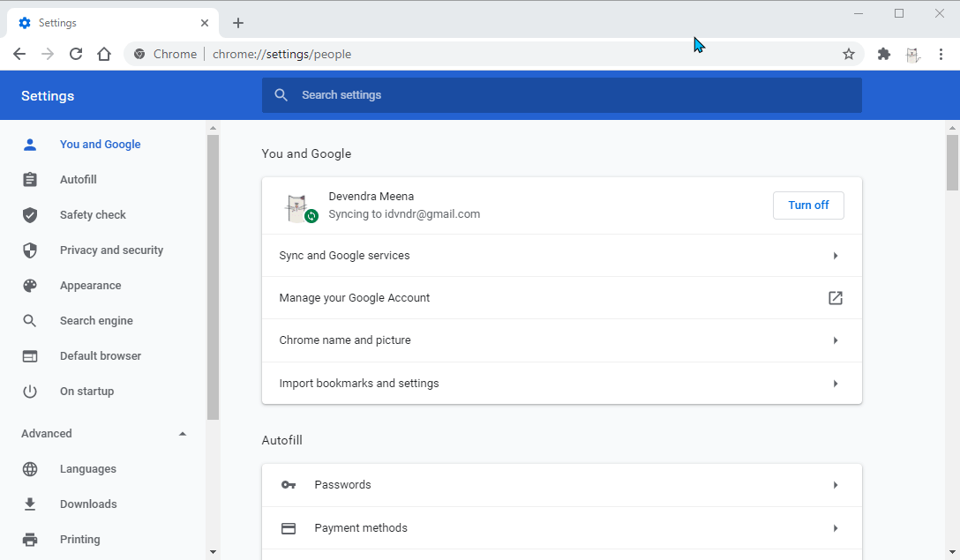Open Import bookmarks and settings row
The width and height of the screenshot is (960, 560).
coord(562,383)
